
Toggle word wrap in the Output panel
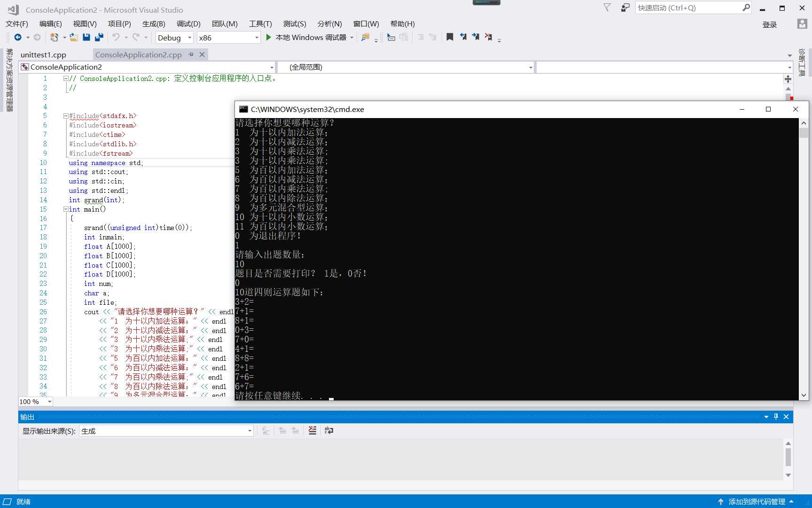click(329, 430)
